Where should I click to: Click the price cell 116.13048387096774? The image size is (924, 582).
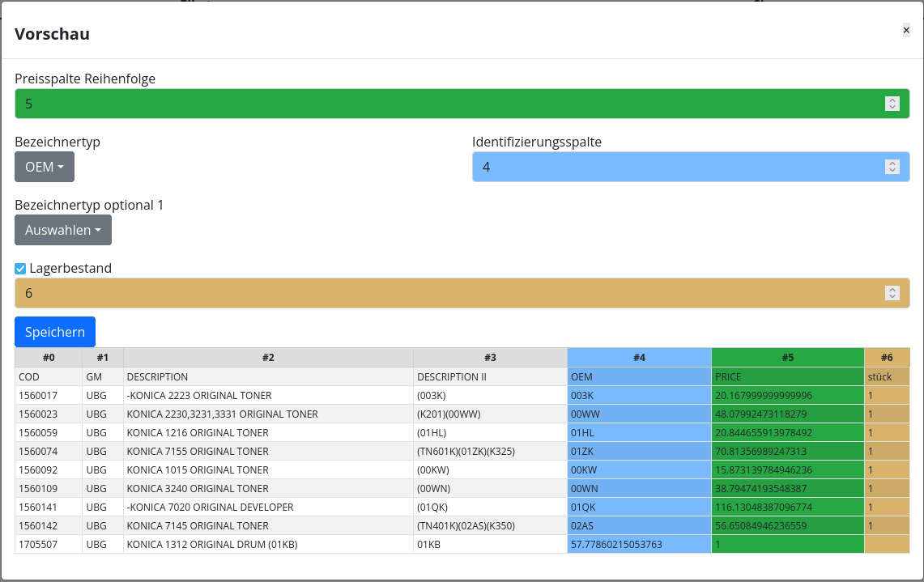[787, 508]
